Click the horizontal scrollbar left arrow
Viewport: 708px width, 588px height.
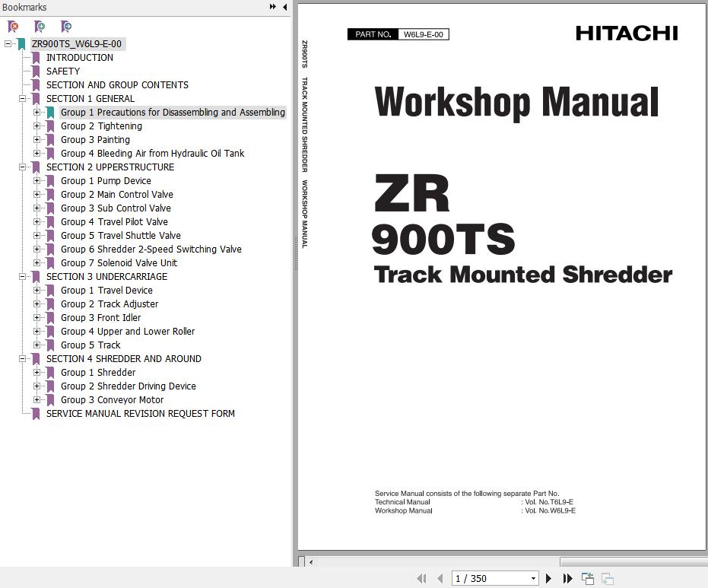point(311,562)
